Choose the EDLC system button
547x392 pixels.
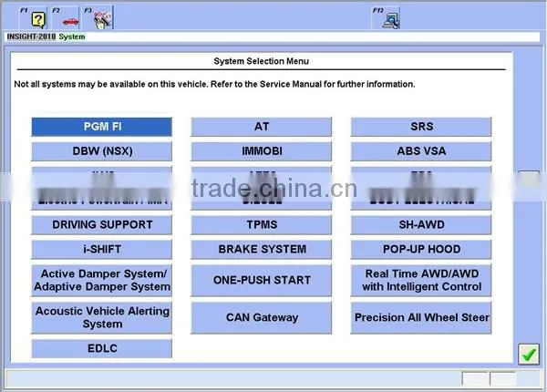coord(102,348)
